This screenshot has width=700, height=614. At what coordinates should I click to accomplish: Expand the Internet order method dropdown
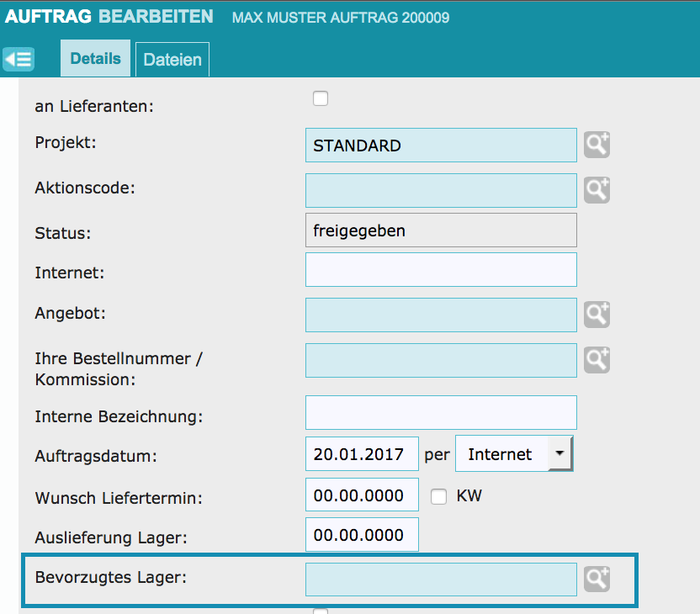[559, 454]
